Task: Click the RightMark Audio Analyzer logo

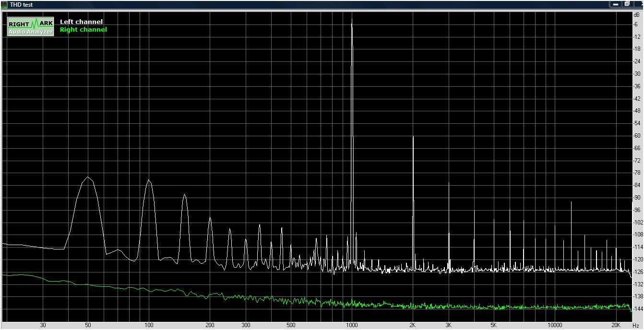Action: [31, 27]
